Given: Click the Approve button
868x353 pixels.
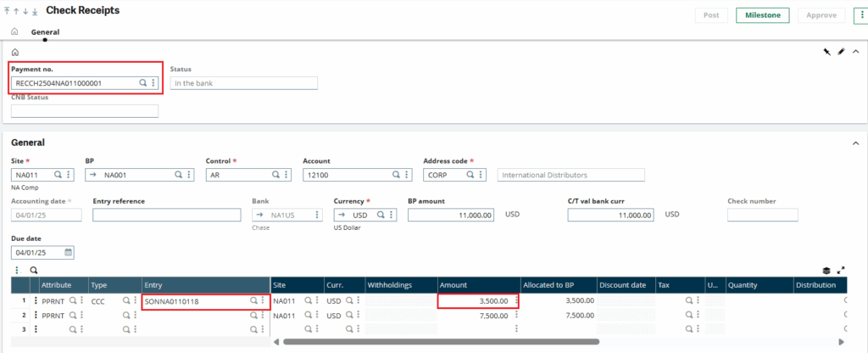Looking at the screenshot, I should tap(821, 15).
